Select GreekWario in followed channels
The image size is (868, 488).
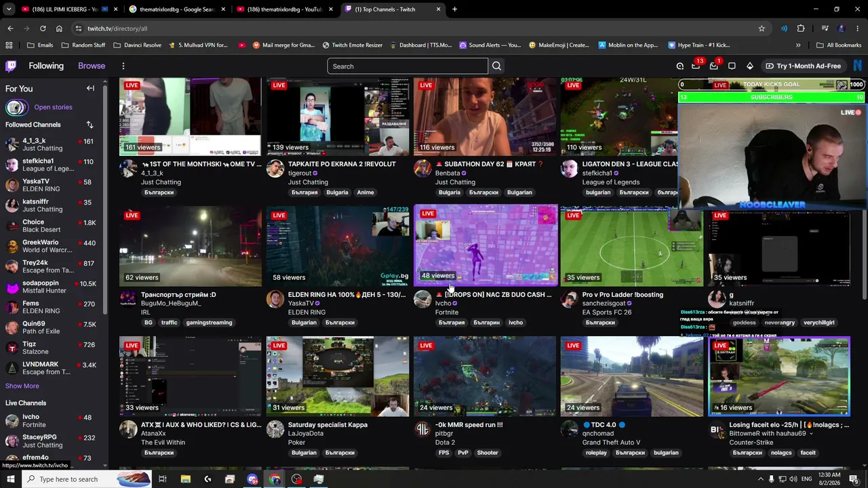[53, 247]
